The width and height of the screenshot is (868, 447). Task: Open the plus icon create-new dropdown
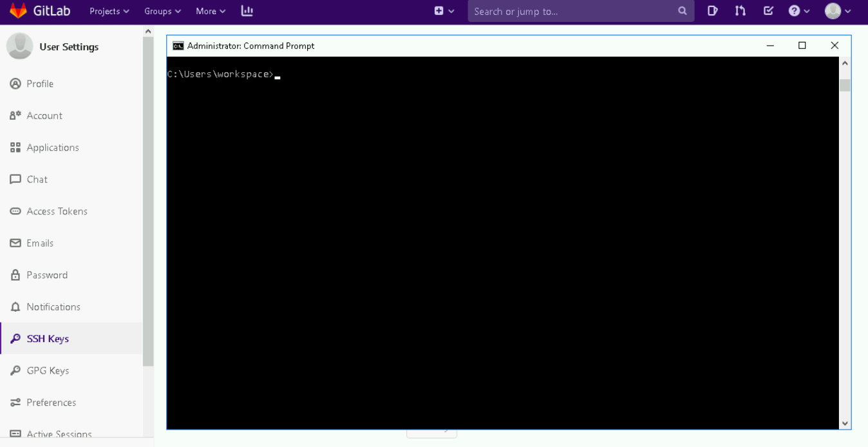click(444, 11)
